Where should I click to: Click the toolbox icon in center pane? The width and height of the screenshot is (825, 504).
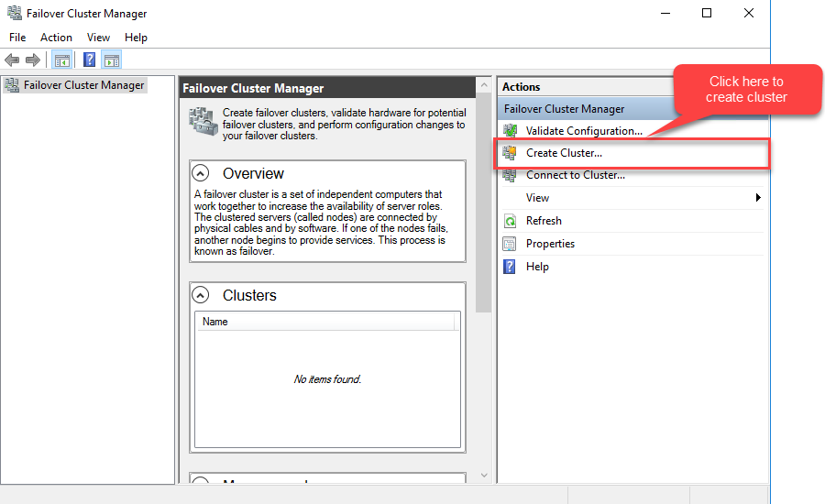pos(203,122)
